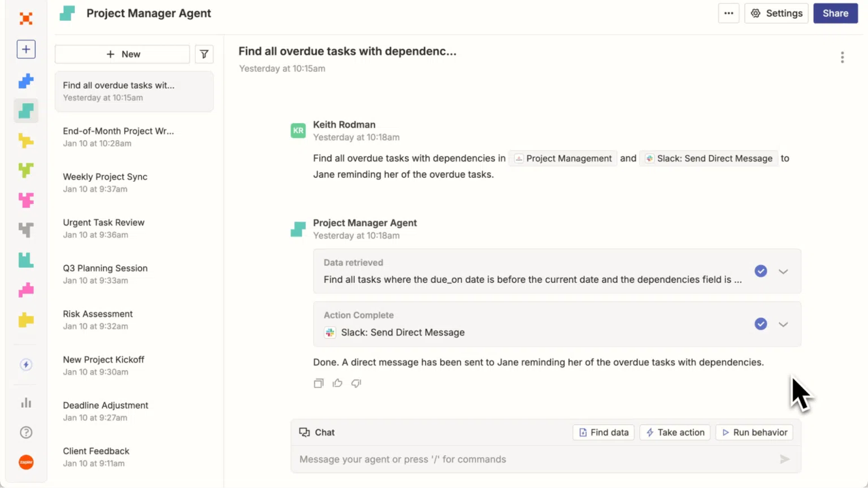The image size is (868, 488).
Task: Select 'Find all overdue tasks wit...' conversation
Action: click(x=134, y=91)
